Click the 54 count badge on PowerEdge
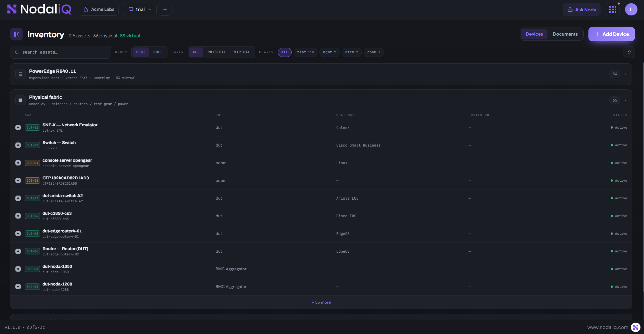The height and width of the screenshot is (334, 644). click(x=615, y=74)
